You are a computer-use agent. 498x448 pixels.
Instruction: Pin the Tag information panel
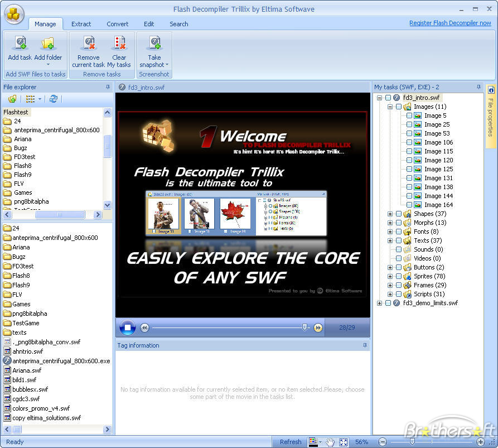click(365, 345)
